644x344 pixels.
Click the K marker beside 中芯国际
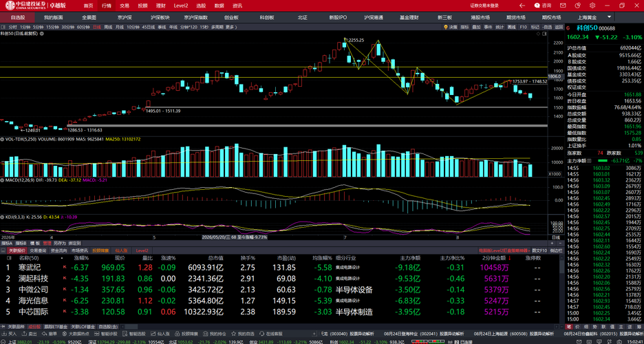coord(65,312)
